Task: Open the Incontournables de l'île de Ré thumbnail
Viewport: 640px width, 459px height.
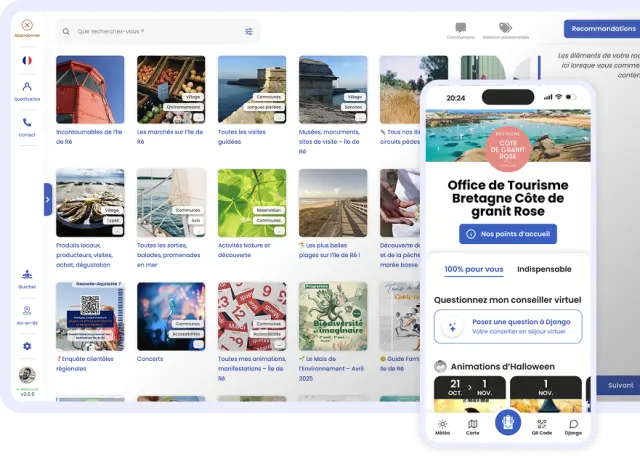Action: pyautogui.click(x=90, y=89)
